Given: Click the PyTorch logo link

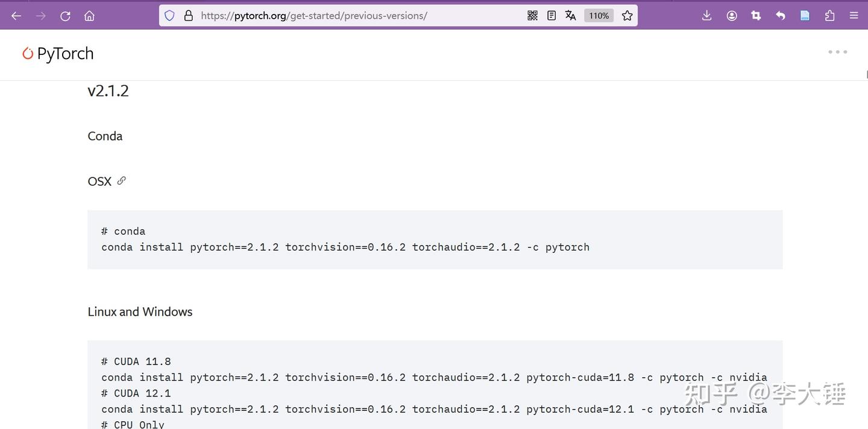Looking at the screenshot, I should (58, 54).
